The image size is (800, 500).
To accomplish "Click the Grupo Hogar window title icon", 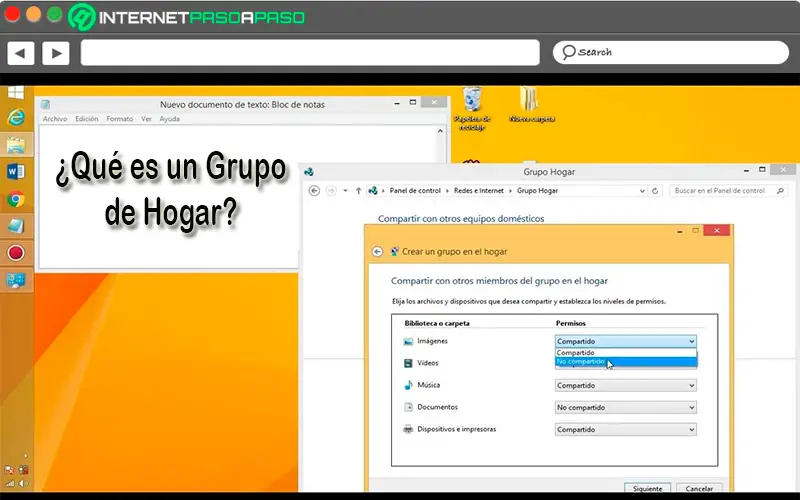I will tap(309, 172).
